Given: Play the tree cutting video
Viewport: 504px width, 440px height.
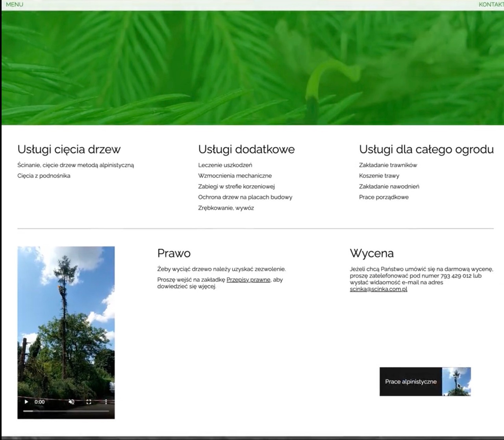Looking at the screenshot, I should pos(26,402).
